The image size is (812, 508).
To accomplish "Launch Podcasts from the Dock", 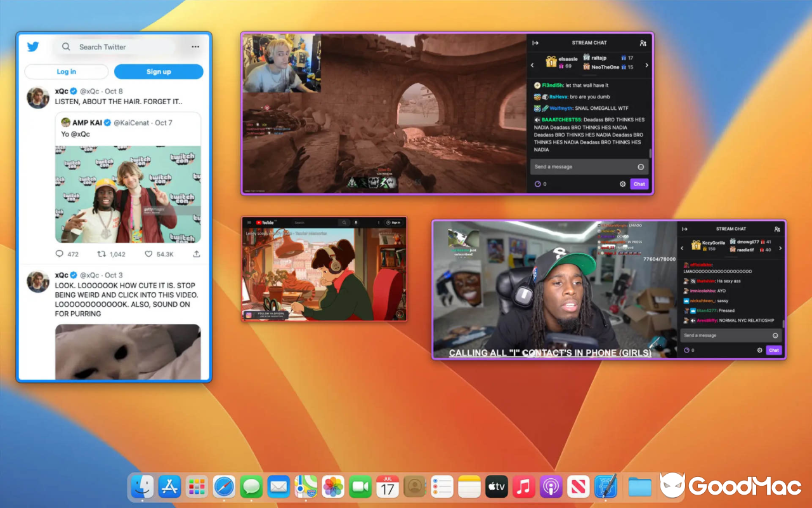I will tap(551, 487).
